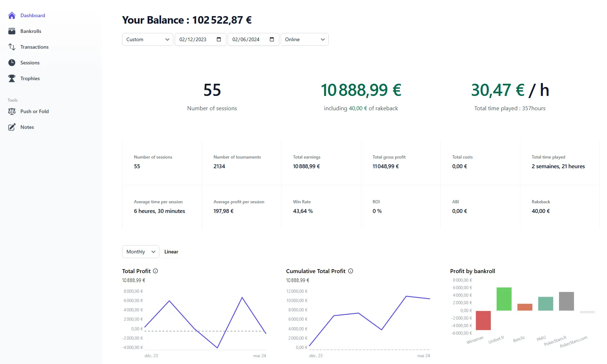Viewport: 607px width, 364px height.
Task: Navigate to Transactions page
Action: [34, 47]
